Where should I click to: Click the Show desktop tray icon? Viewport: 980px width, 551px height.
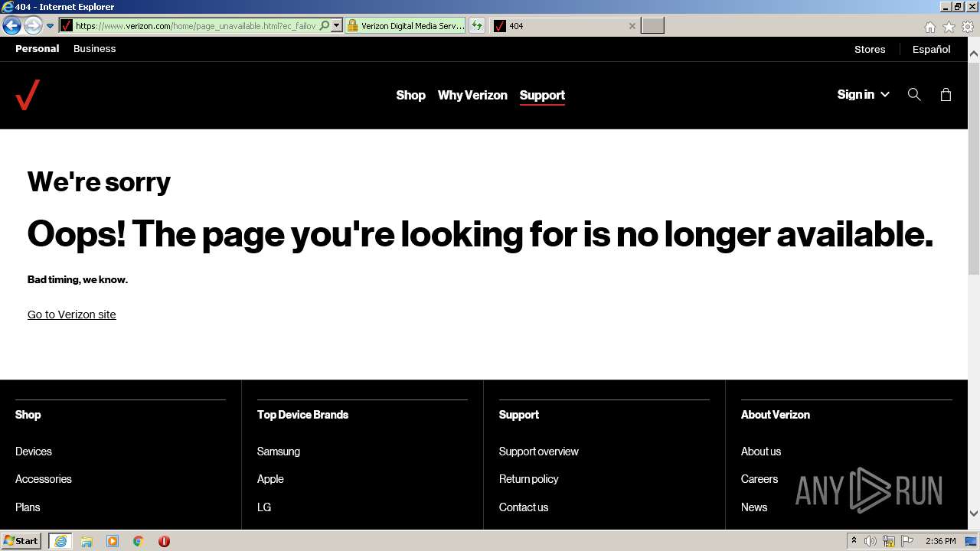tap(972, 541)
